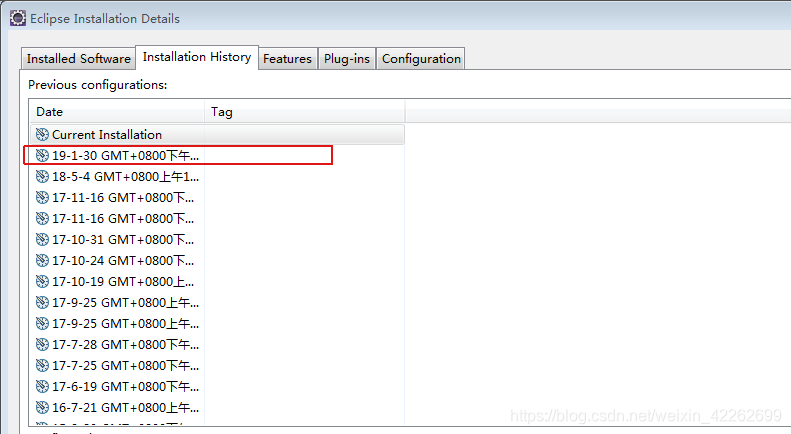Image resolution: width=791 pixels, height=434 pixels.
Task: Switch to the Installed Software tab
Action: tap(79, 59)
